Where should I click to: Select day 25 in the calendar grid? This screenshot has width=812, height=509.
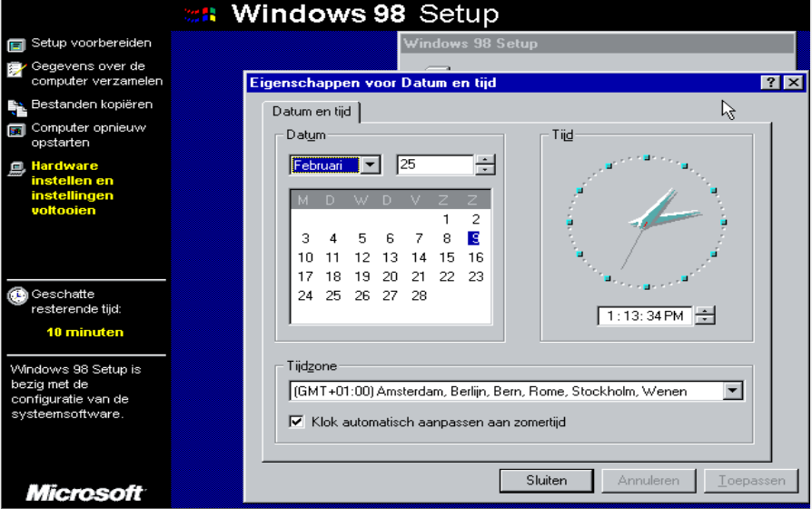coord(333,296)
